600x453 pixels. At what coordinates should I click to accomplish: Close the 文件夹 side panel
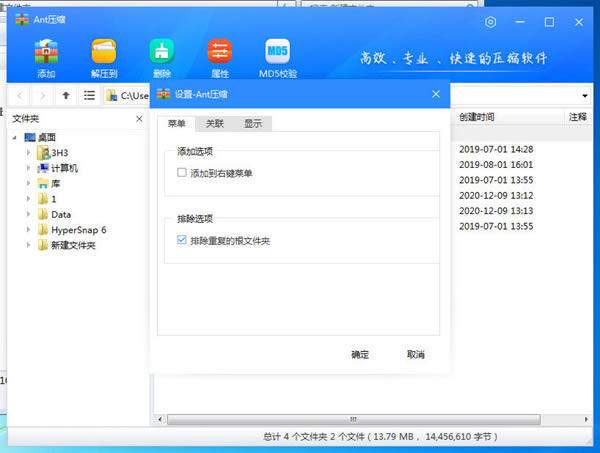pyautogui.click(x=139, y=118)
